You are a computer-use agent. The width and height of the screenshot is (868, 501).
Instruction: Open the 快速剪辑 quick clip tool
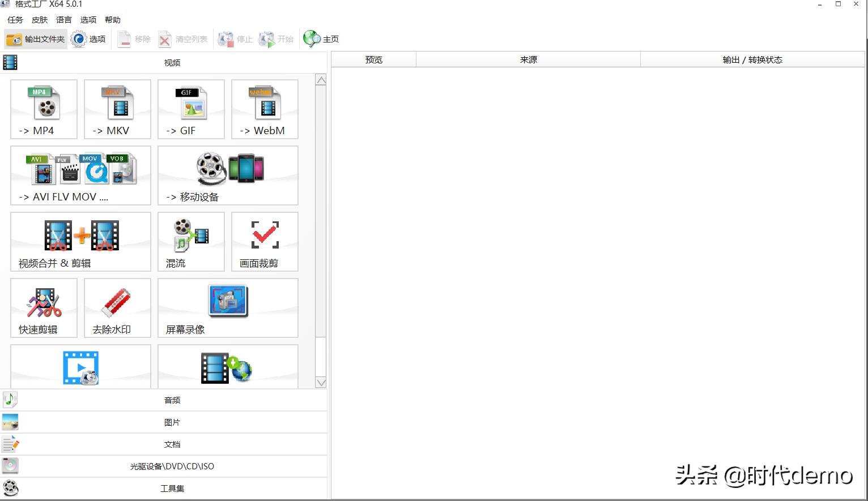click(44, 307)
